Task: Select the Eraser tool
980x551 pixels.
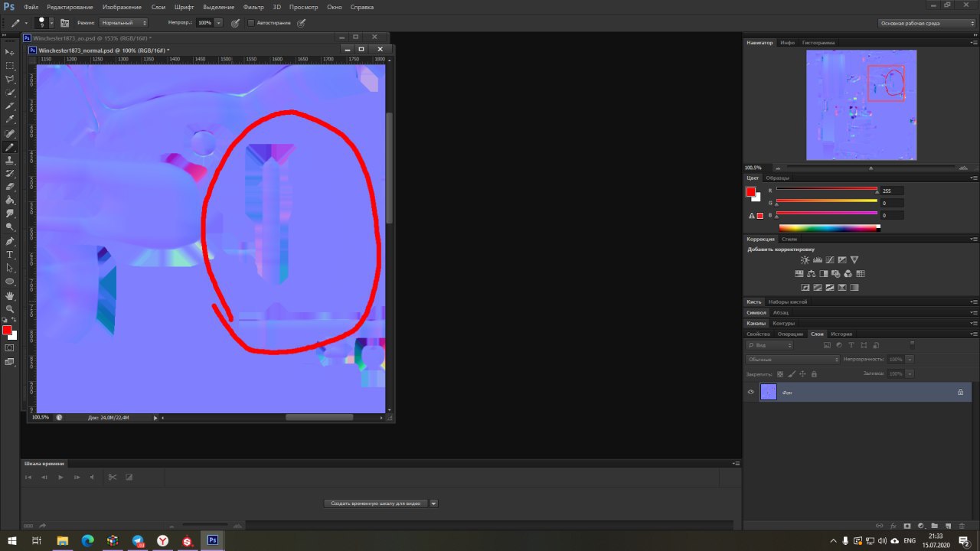Action: (10, 187)
